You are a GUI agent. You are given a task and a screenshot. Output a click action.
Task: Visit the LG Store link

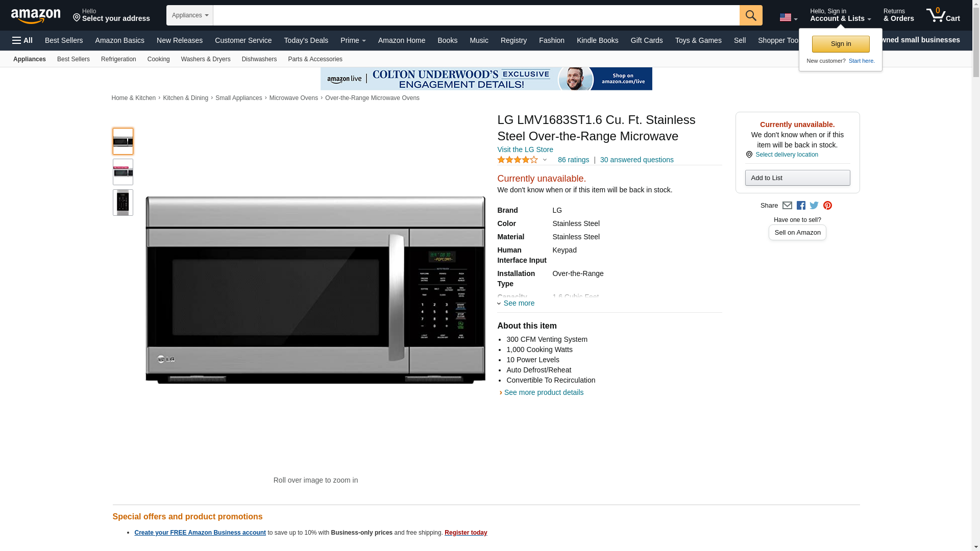pos(525,150)
